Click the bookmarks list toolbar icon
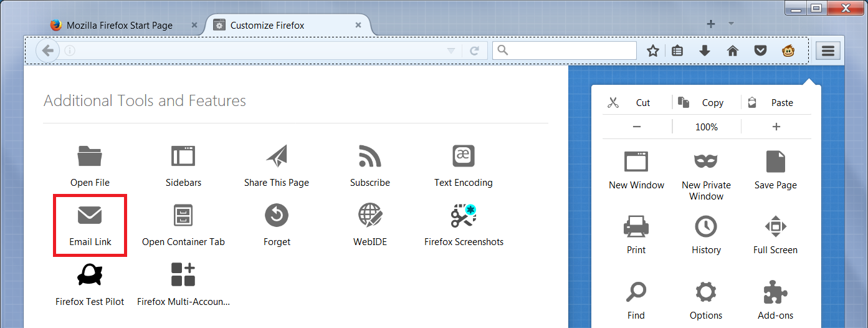The image size is (868, 328). point(677,51)
